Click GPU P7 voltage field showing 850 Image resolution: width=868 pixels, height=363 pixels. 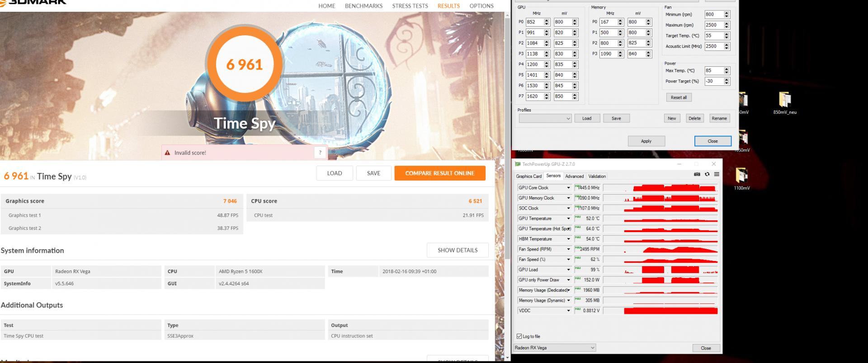(562, 96)
